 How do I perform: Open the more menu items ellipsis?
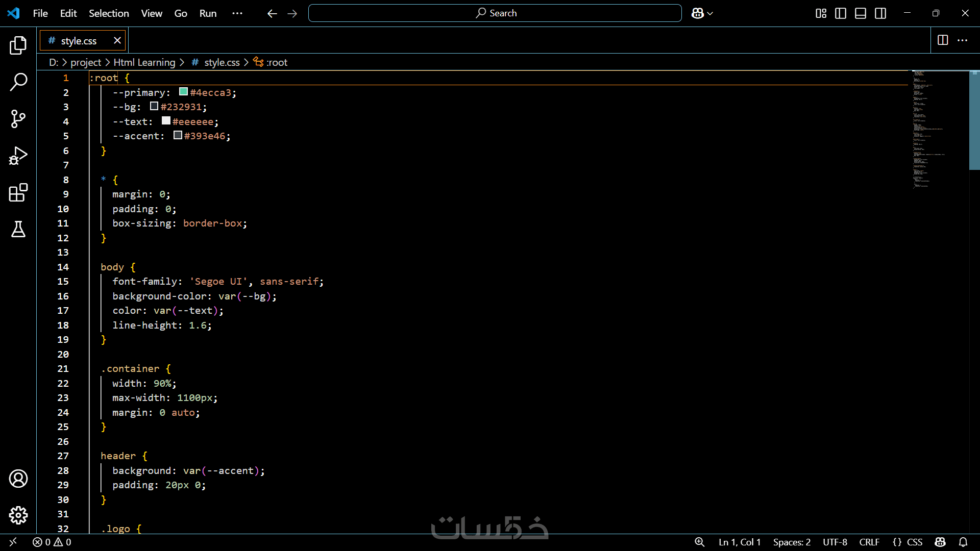click(237, 13)
